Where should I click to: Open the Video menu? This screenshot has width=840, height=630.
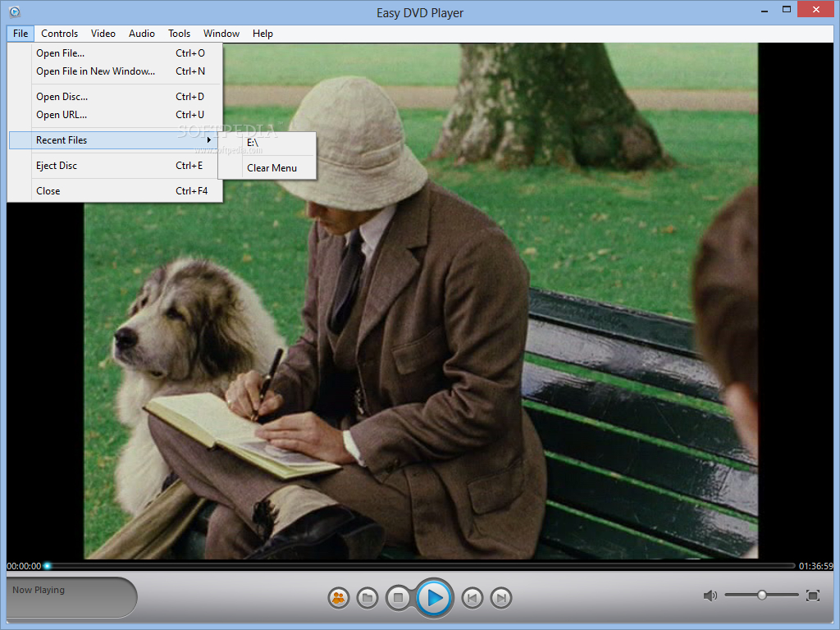[103, 33]
